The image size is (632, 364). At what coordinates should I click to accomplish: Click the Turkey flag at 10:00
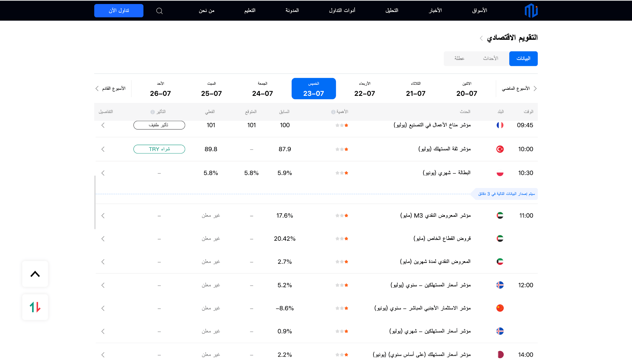[x=500, y=149]
